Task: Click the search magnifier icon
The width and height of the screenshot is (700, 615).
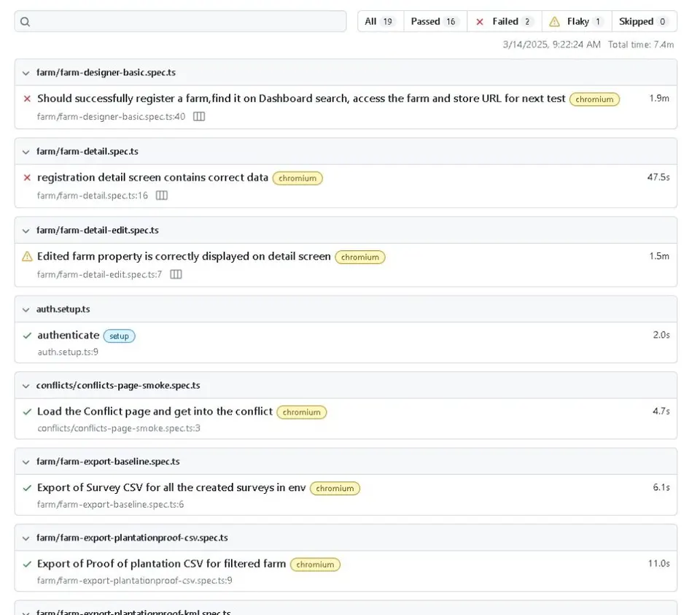Action: click(x=25, y=21)
